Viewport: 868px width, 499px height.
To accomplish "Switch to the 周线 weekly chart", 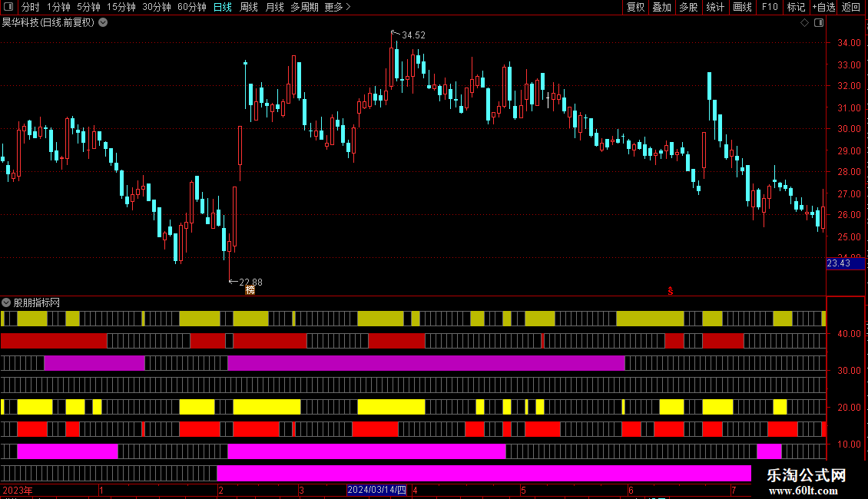I will [x=249, y=7].
